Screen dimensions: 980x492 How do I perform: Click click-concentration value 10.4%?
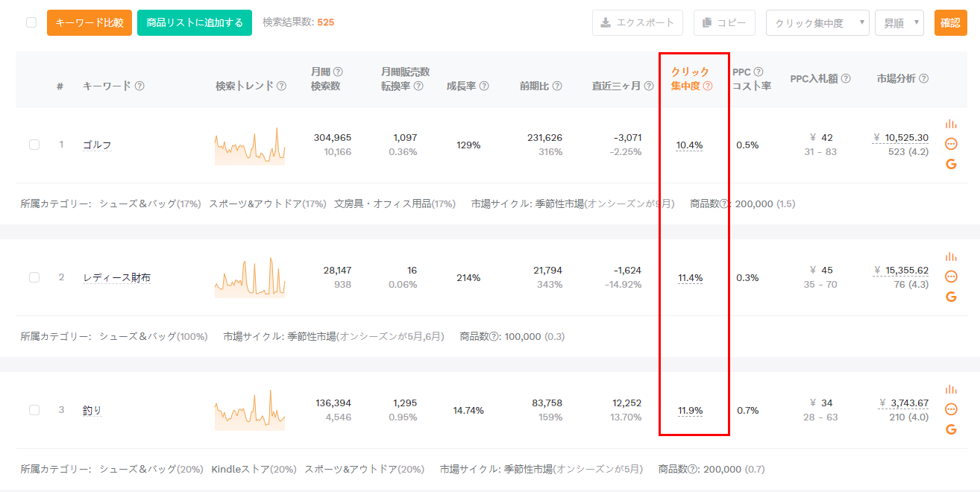point(689,145)
